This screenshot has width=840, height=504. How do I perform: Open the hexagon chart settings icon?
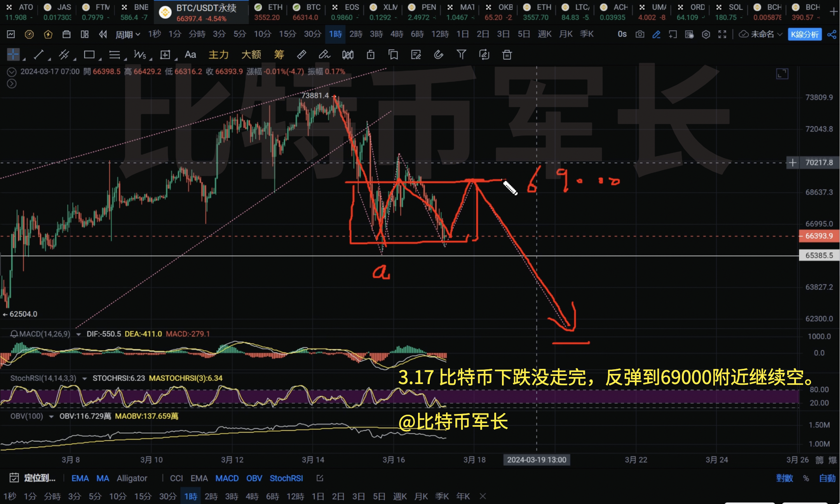click(706, 35)
